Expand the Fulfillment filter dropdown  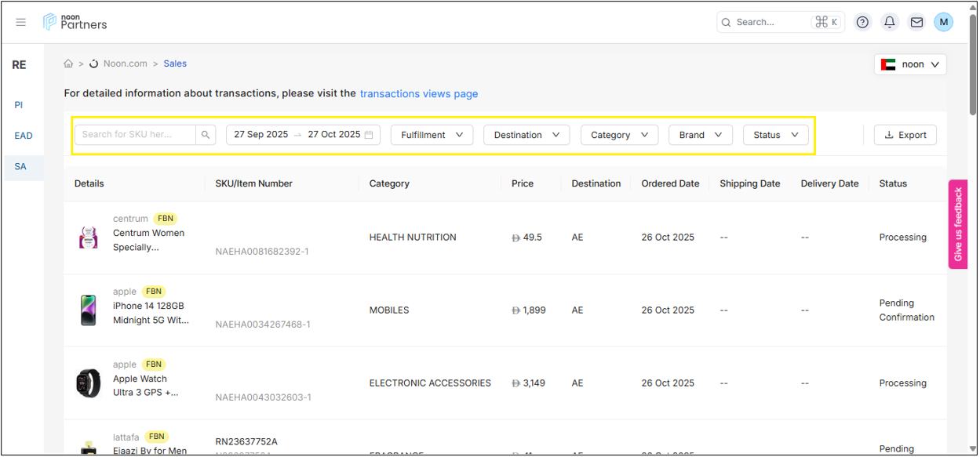coord(432,135)
